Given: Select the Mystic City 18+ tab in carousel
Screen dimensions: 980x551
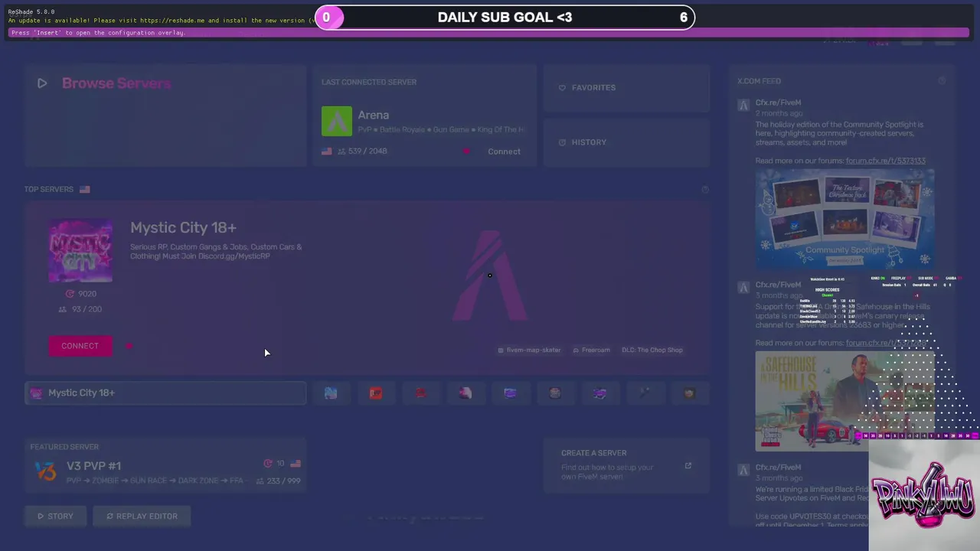Looking at the screenshot, I should coord(165,393).
